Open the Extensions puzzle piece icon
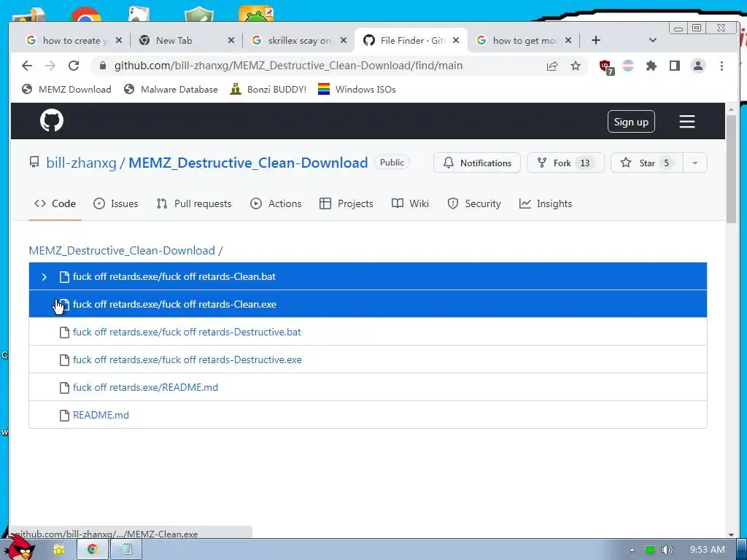The width and height of the screenshot is (747, 560). coord(651,66)
